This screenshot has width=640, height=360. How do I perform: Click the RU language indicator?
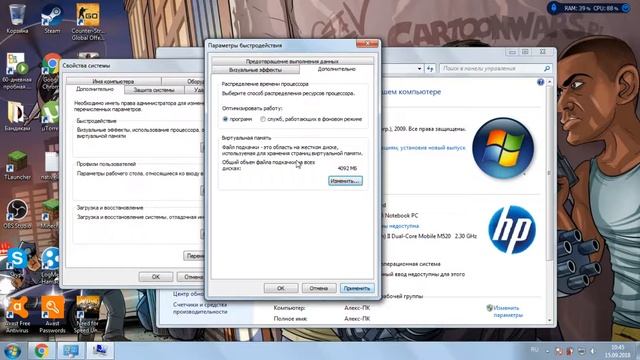(534, 350)
